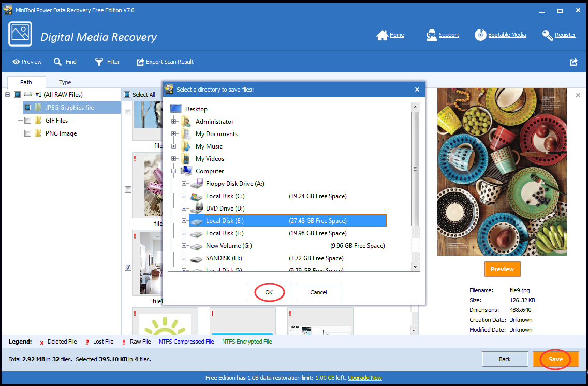Click directory dialog scrollbar up arrow

tap(415, 107)
